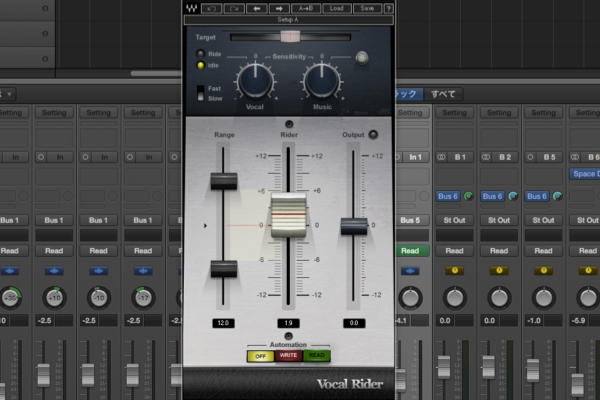600x400 pixels.
Task: Click the -1.0 volume value on B 5 strip
Action: pos(534,320)
